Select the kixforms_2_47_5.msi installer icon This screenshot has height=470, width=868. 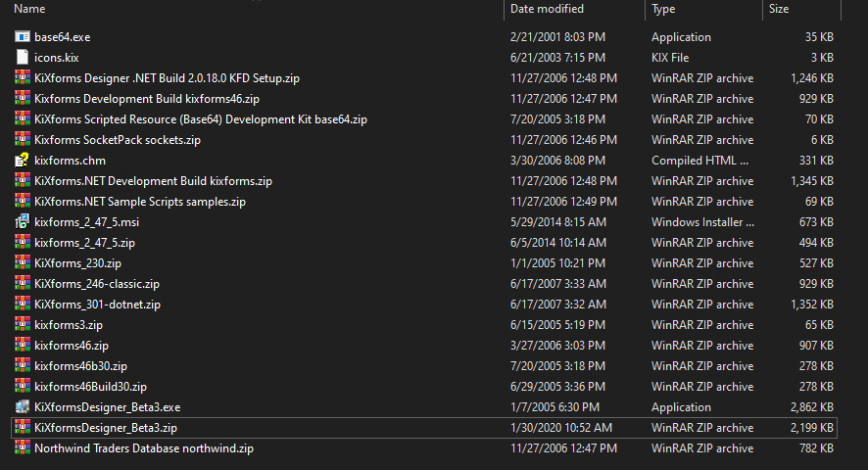[x=23, y=222]
